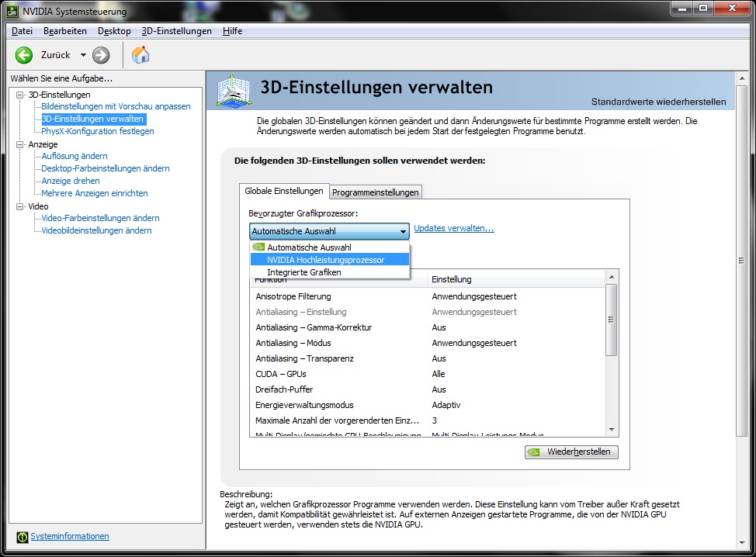Click the Adaptiv value of Energieverwaltungsmodus
This screenshot has height=557, width=756.
(x=446, y=405)
